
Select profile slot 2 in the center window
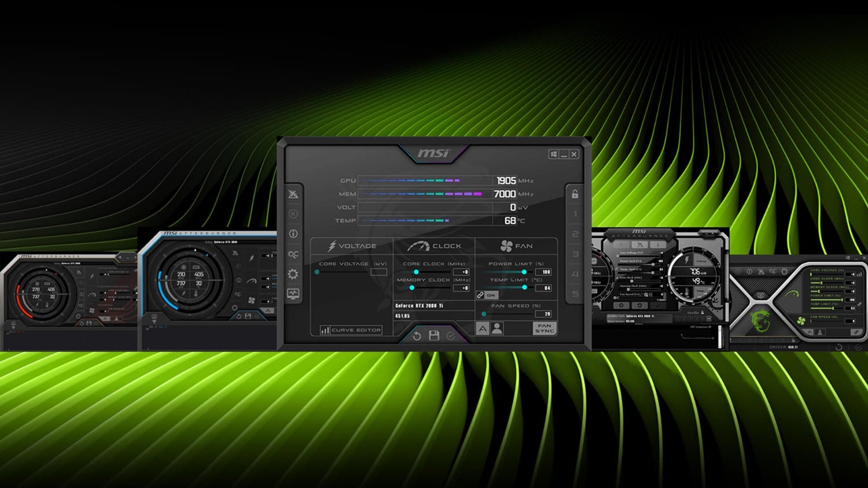pos(575,234)
